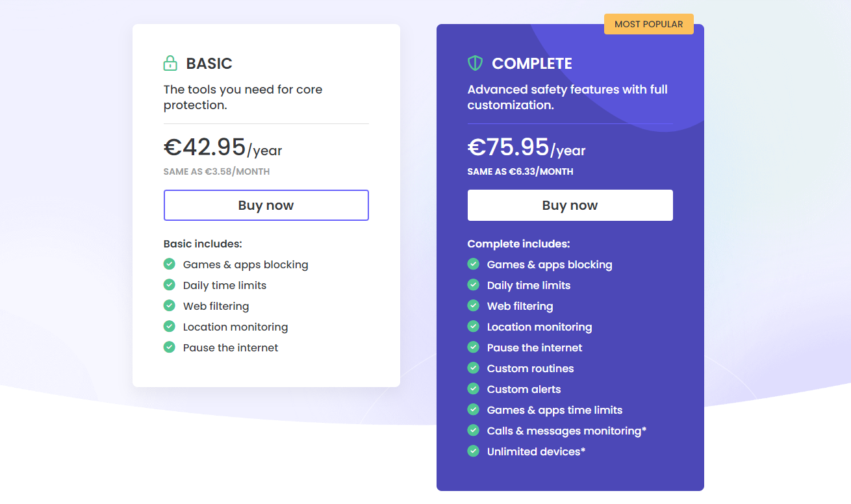The width and height of the screenshot is (851, 504).
Task: Select the BASIC plan heading
Action: click(x=209, y=64)
